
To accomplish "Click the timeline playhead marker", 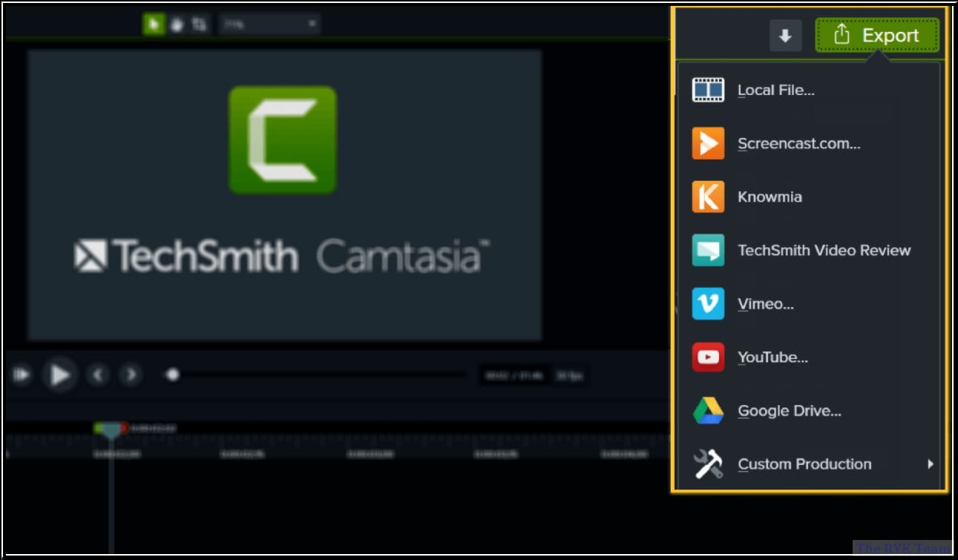I will (111, 429).
